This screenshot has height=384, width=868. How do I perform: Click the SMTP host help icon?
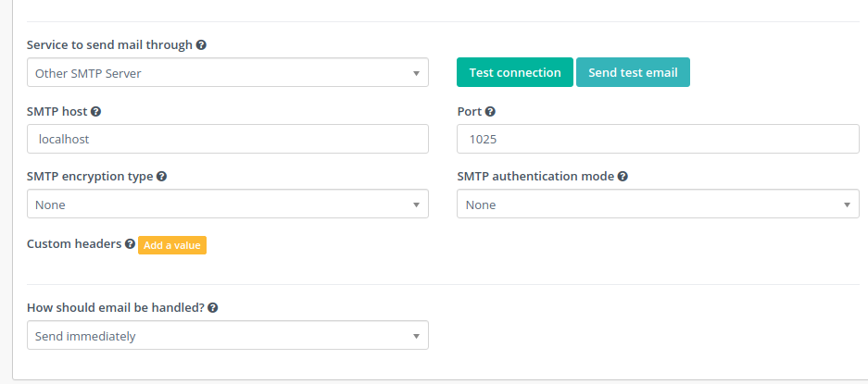pos(95,111)
